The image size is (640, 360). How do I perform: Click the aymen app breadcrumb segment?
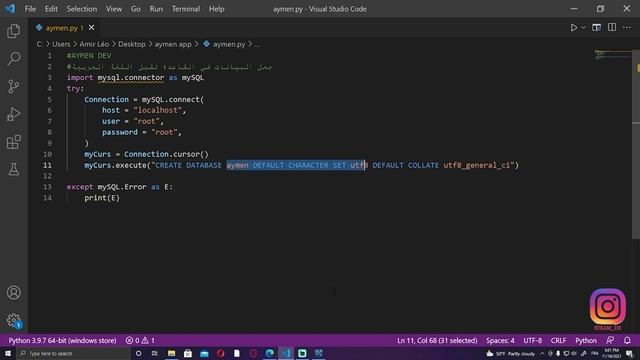173,44
